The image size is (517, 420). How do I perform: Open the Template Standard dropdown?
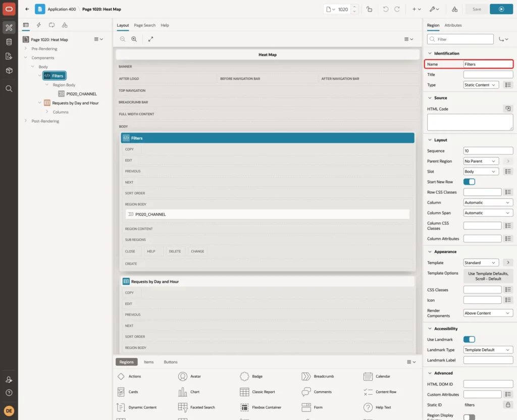click(481, 262)
